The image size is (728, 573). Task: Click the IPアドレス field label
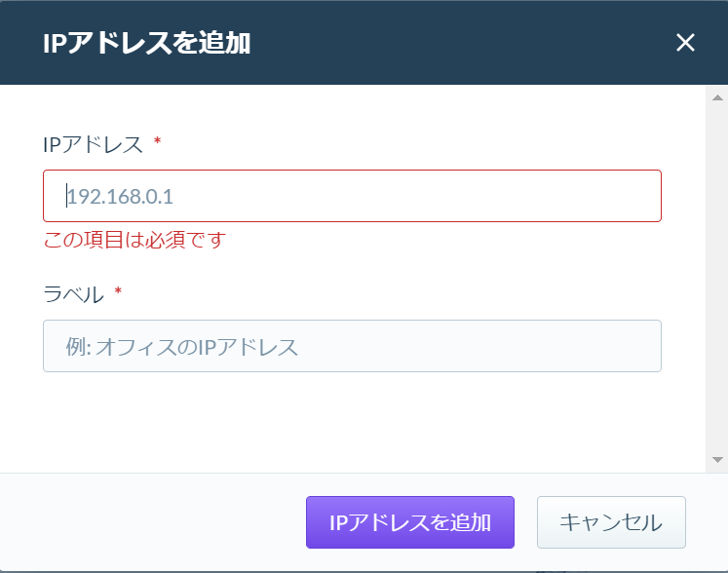click(93, 144)
